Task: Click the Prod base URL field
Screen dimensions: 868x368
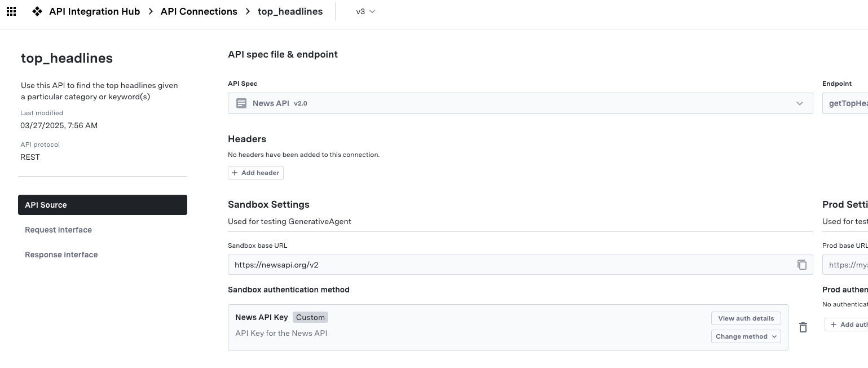Action: tap(846, 265)
